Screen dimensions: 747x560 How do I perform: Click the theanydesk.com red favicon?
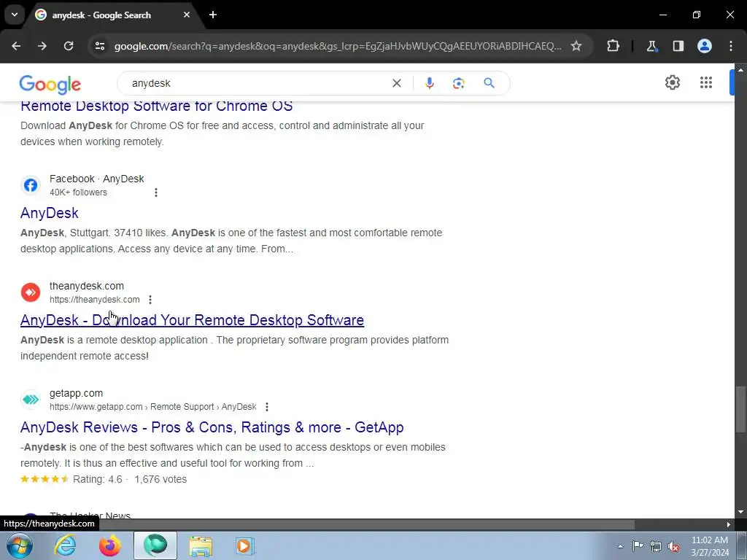[x=31, y=292]
